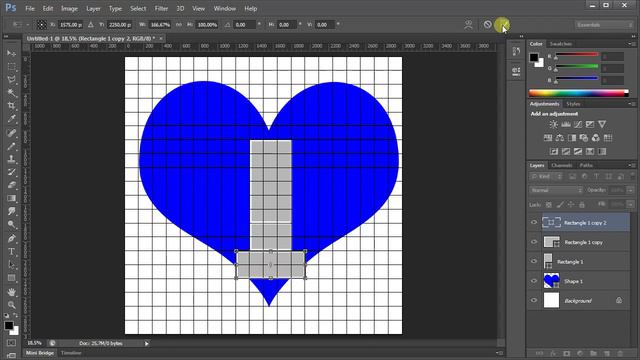Screen dimensions: 640x360
Task: Add a Brightness/Contrast adjustment
Action: (553, 124)
